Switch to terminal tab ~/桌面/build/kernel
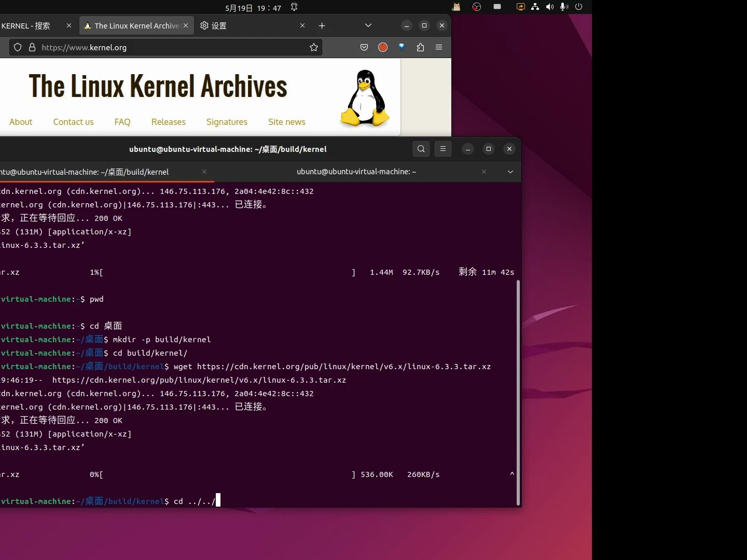Screen dimensions: 747x560 [106, 172]
